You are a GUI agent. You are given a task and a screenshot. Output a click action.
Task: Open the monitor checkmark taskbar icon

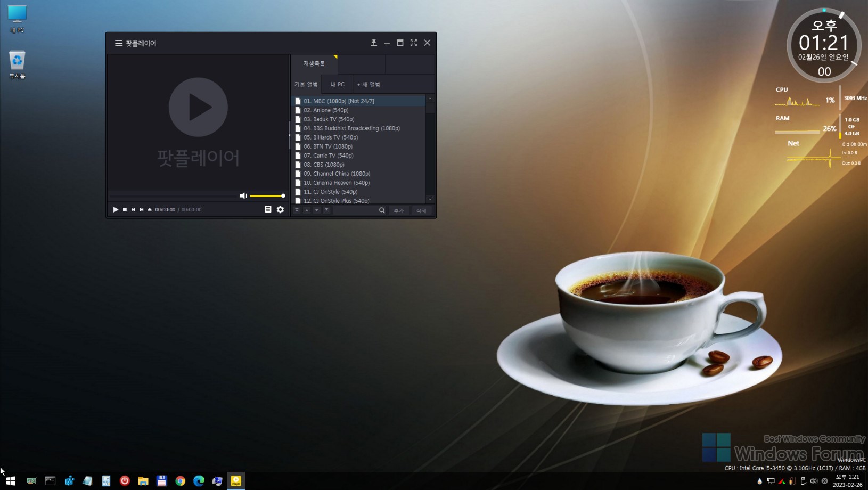coord(217,481)
